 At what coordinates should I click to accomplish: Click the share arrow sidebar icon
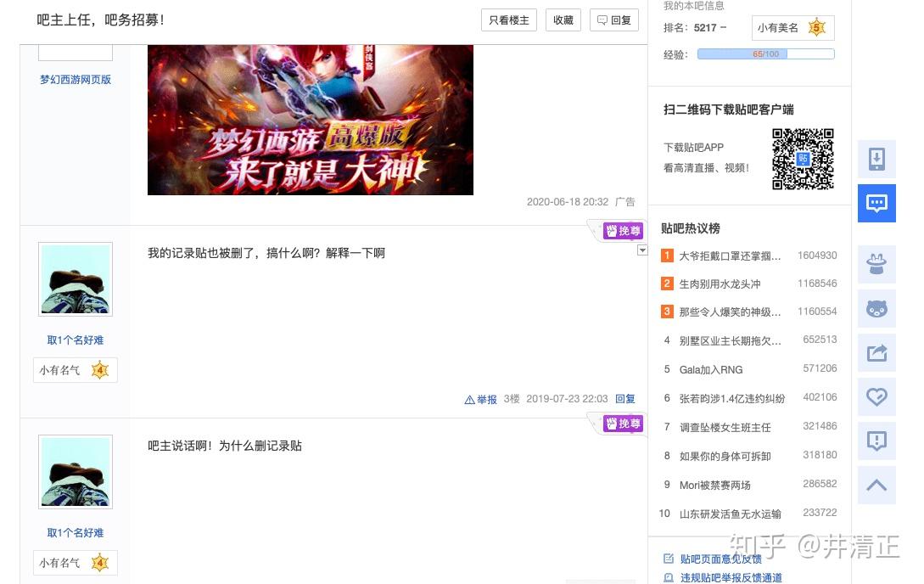pyautogui.click(x=876, y=352)
